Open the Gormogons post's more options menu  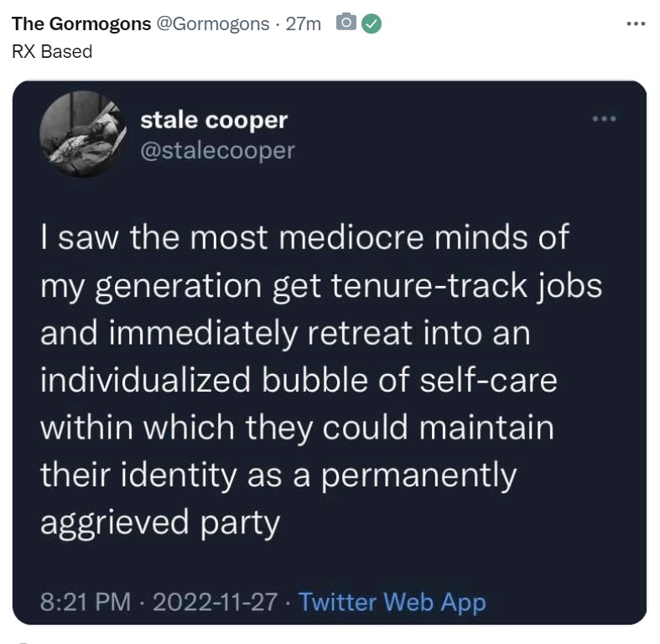tap(636, 24)
